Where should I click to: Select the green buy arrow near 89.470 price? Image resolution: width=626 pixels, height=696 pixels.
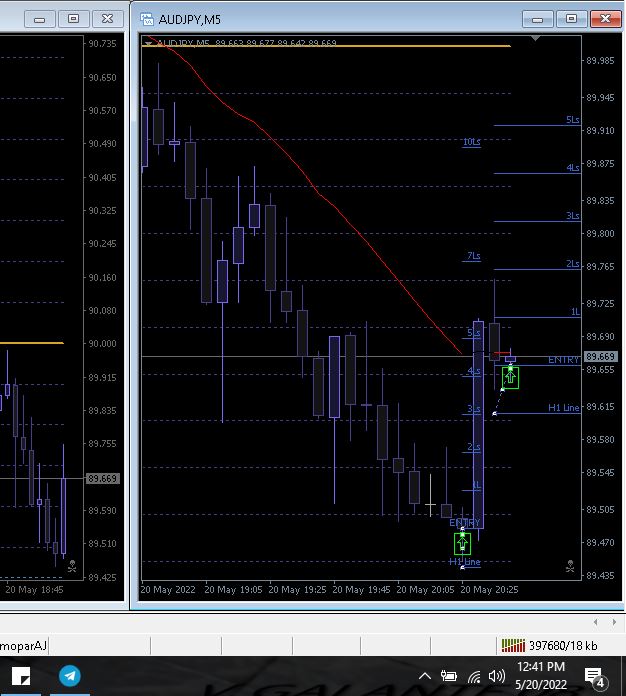[x=463, y=544]
